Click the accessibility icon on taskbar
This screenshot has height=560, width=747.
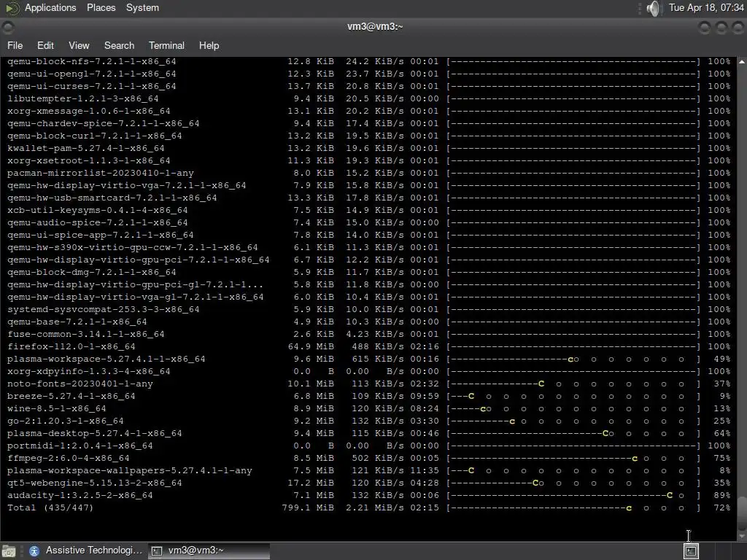click(34, 551)
